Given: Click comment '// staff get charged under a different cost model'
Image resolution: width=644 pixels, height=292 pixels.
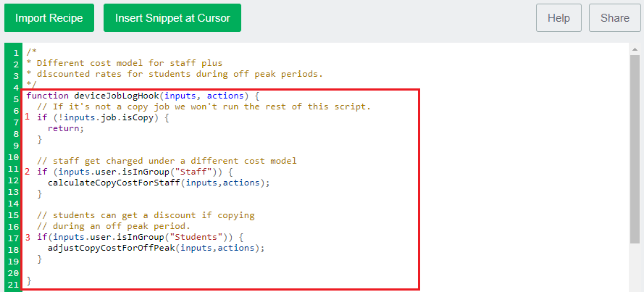Looking at the screenshot, I should pos(167,161).
